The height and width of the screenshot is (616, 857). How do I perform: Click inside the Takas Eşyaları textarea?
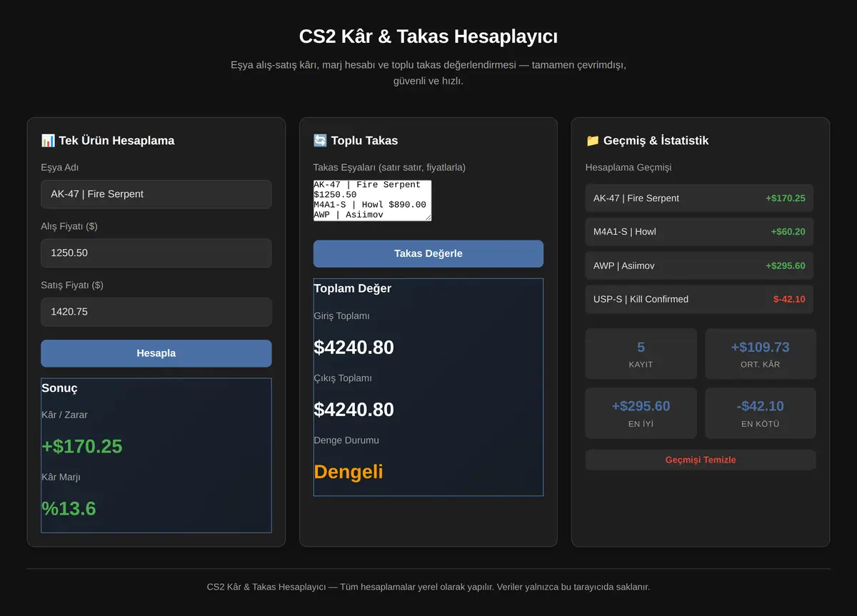(373, 201)
